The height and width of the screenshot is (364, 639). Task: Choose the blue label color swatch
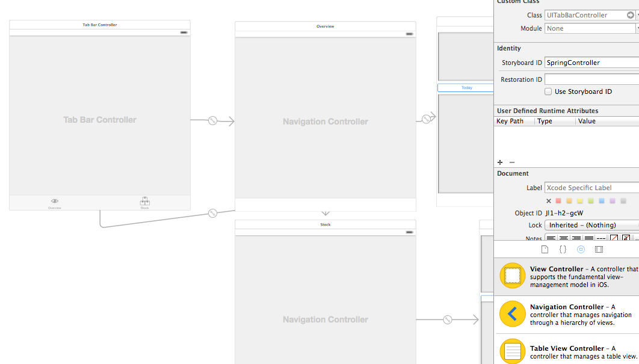[601, 201]
